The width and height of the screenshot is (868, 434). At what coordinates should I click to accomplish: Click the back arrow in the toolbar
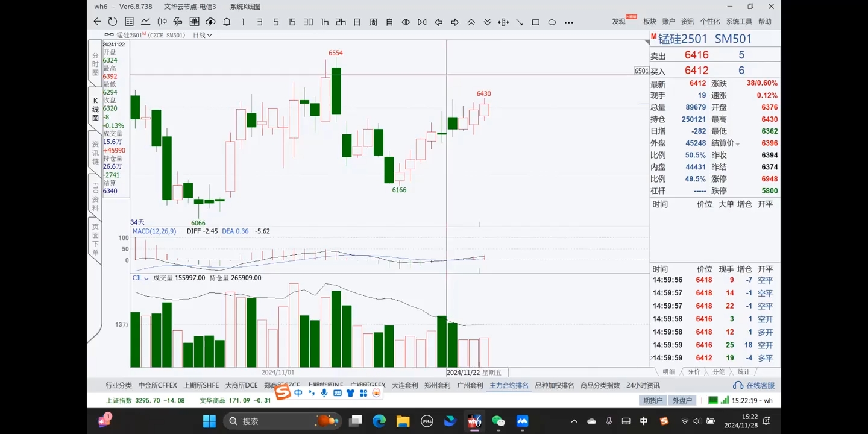(x=97, y=22)
